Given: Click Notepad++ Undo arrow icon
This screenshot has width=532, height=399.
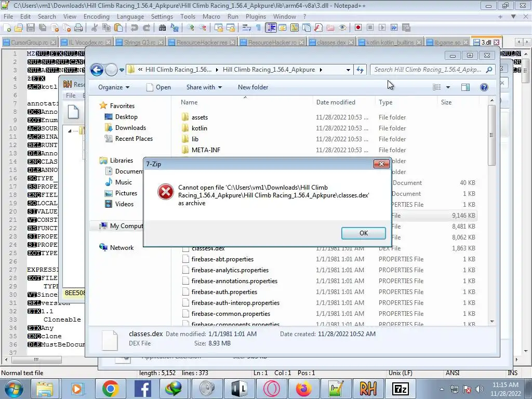Looking at the screenshot, I should (x=135, y=28).
